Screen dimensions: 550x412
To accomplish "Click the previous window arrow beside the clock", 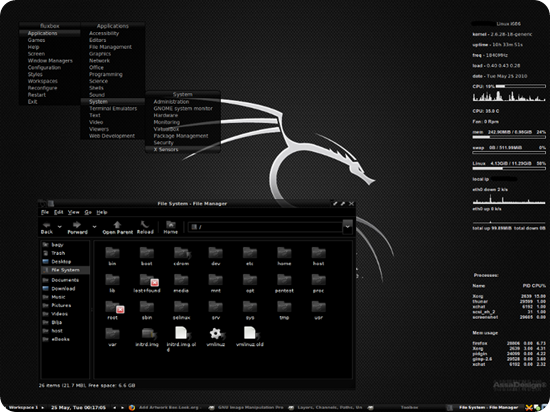I will pyautogui.click(x=115, y=408).
